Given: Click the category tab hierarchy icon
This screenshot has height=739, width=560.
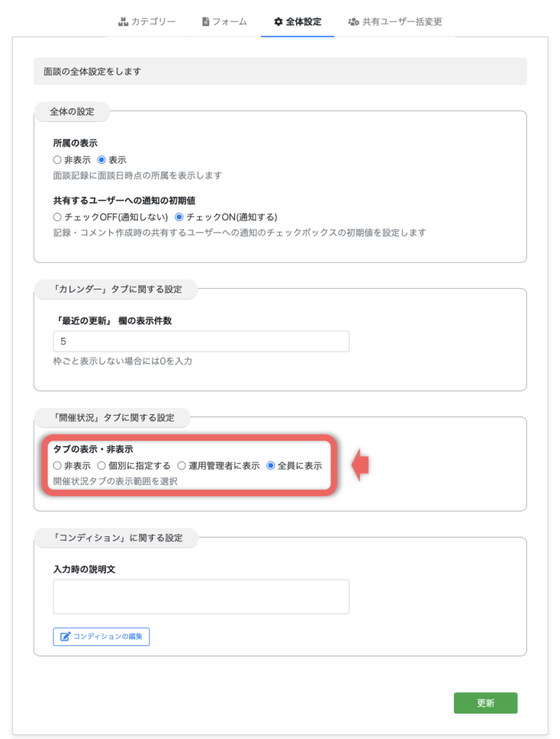Looking at the screenshot, I should (x=123, y=22).
